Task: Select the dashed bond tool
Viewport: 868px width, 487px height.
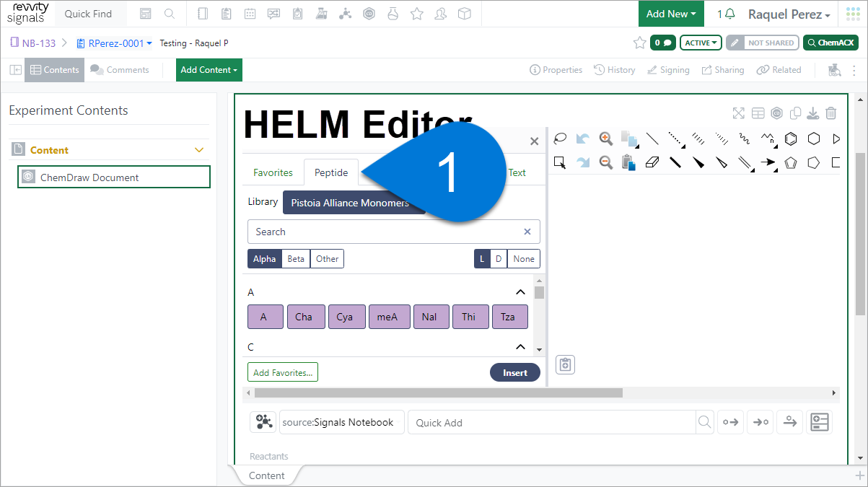Action: point(675,139)
